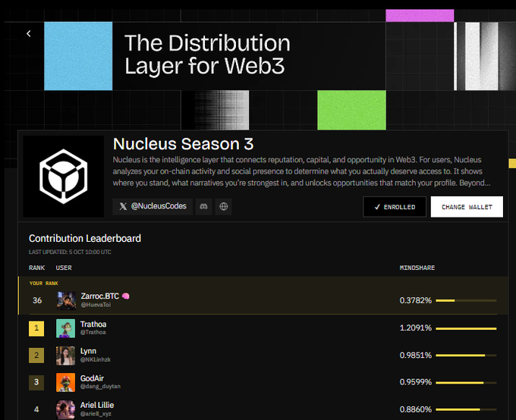Viewport: 516px width, 420px height.
Task: Open GodAir's frog avatar
Action: (x=65, y=383)
